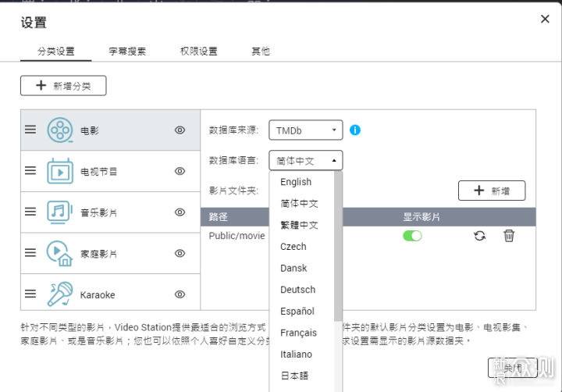This screenshot has height=392, width=562.
Task: Click the Karaoke microphone icon
Action: pos(60,294)
